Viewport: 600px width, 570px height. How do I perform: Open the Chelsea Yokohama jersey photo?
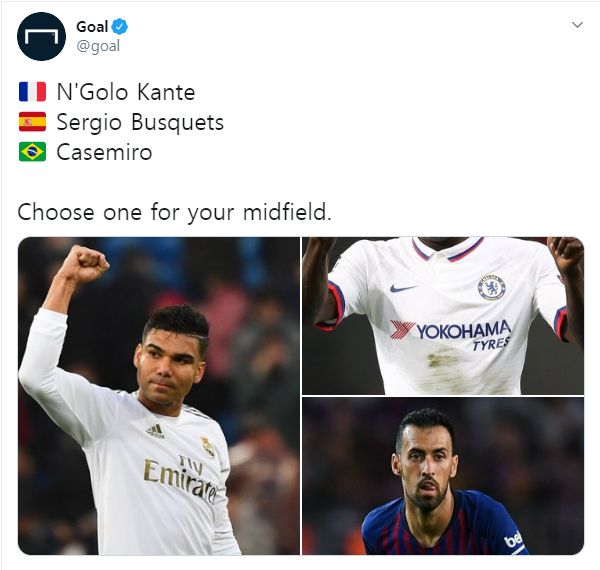(443, 316)
